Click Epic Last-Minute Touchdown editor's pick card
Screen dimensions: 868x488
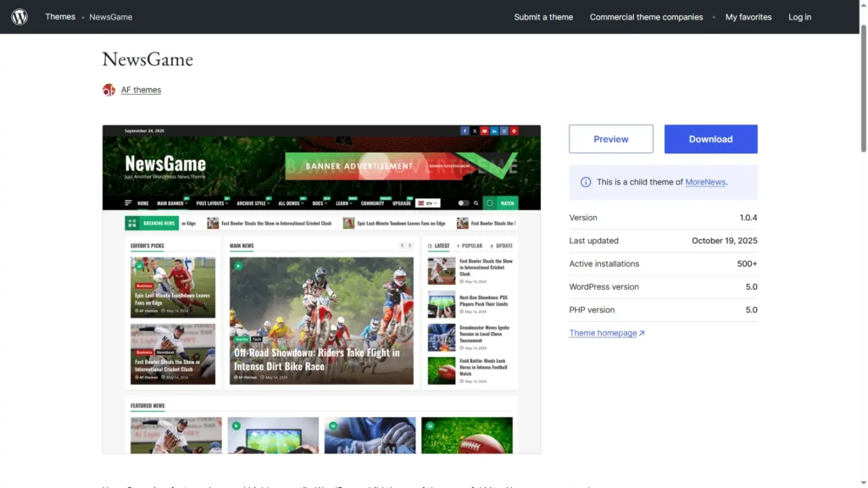click(x=173, y=287)
